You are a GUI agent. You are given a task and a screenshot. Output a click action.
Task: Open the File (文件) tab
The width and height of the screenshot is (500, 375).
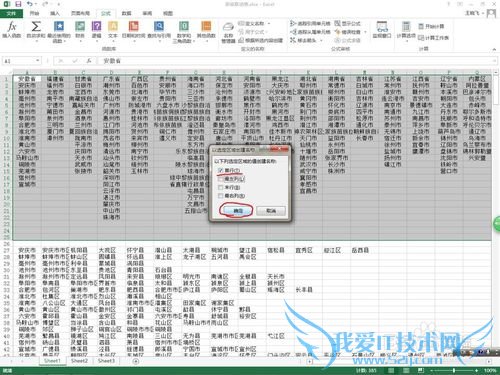pyautogui.click(x=11, y=13)
